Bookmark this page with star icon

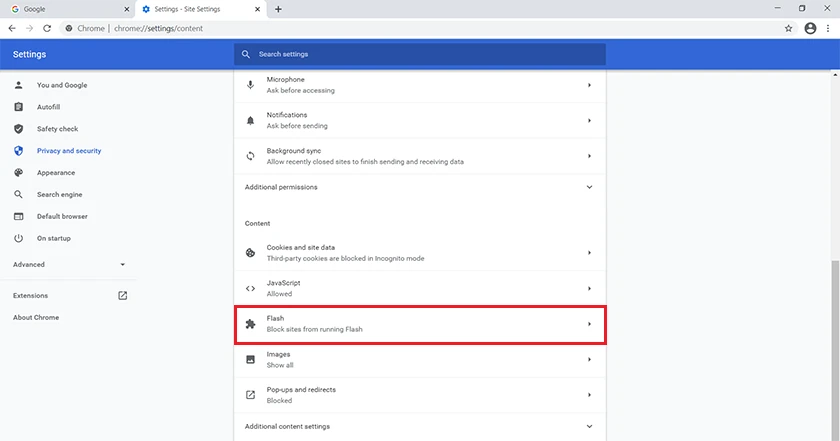click(788, 28)
